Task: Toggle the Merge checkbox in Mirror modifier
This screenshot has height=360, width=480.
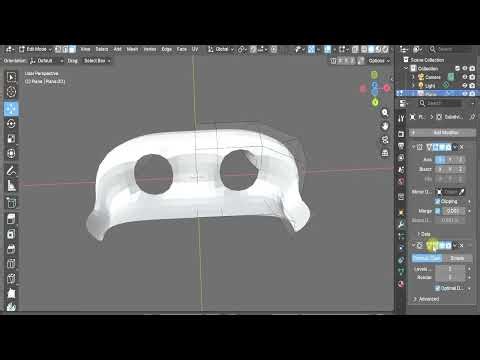Action: click(438, 211)
